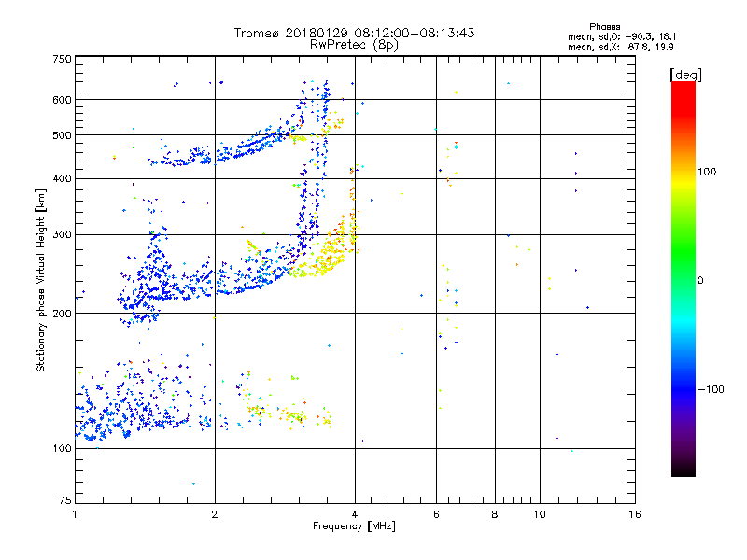The width and height of the screenshot is (747, 560).
Task: Click the '750' height axis label
Action: point(62,59)
